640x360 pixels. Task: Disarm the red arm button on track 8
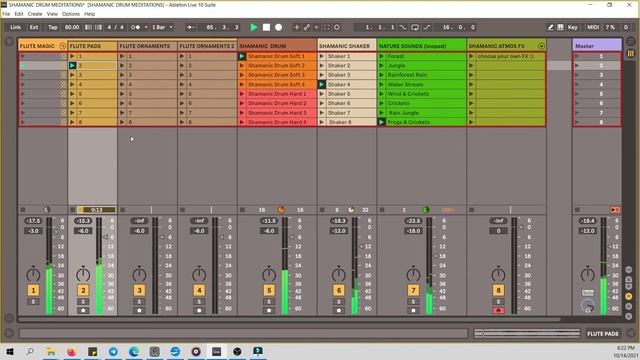(498, 310)
